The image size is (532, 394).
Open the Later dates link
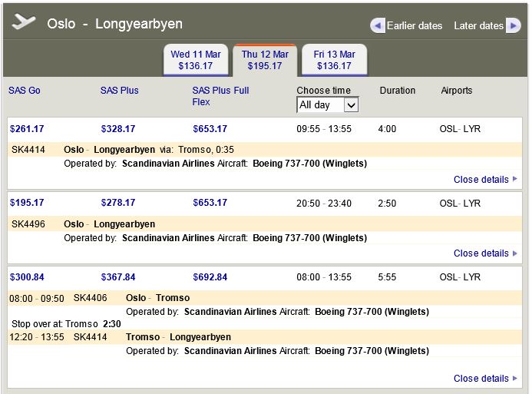tap(478, 26)
